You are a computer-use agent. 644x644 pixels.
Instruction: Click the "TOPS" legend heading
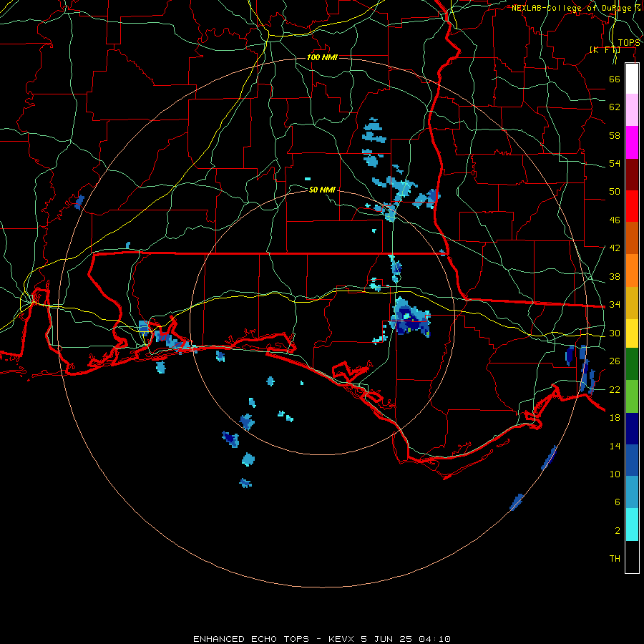pyautogui.click(x=629, y=43)
